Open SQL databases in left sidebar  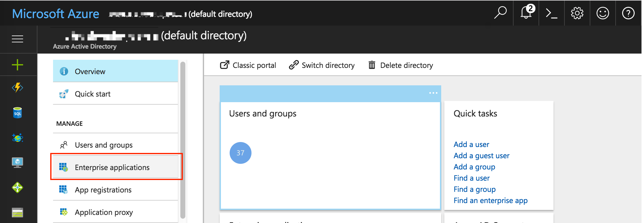coord(17,113)
